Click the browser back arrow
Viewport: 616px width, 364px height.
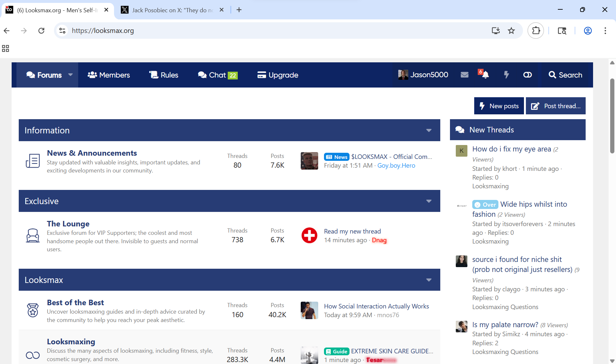pos(7,31)
